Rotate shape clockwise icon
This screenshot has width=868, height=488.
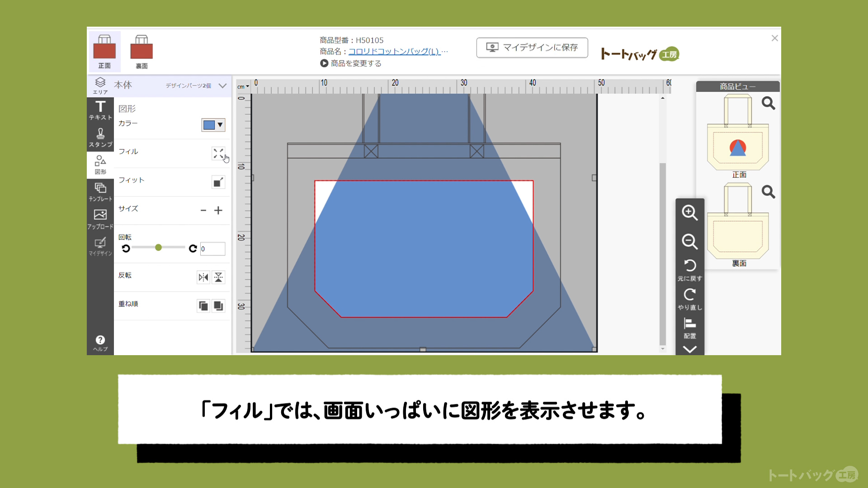tap(193, 249)
